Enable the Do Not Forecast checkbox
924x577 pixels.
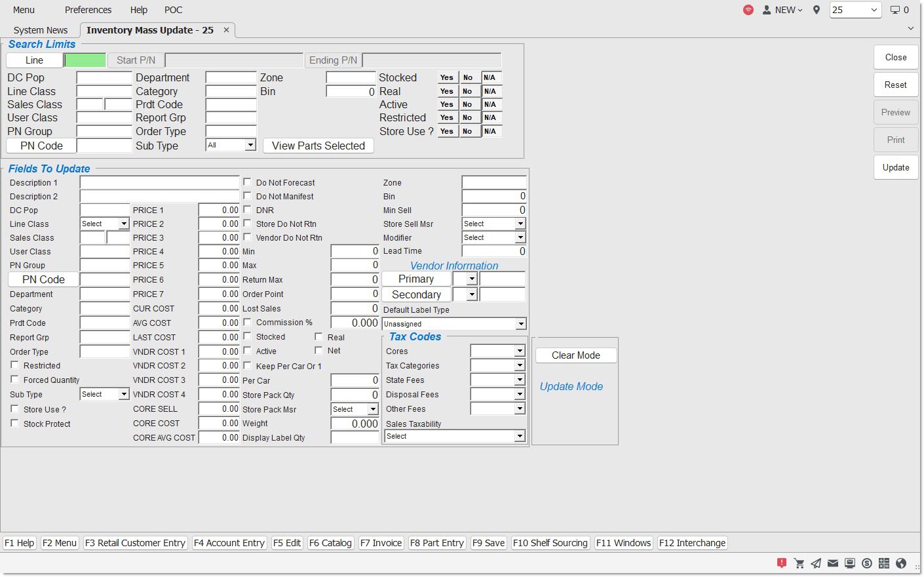coord(248,182)
